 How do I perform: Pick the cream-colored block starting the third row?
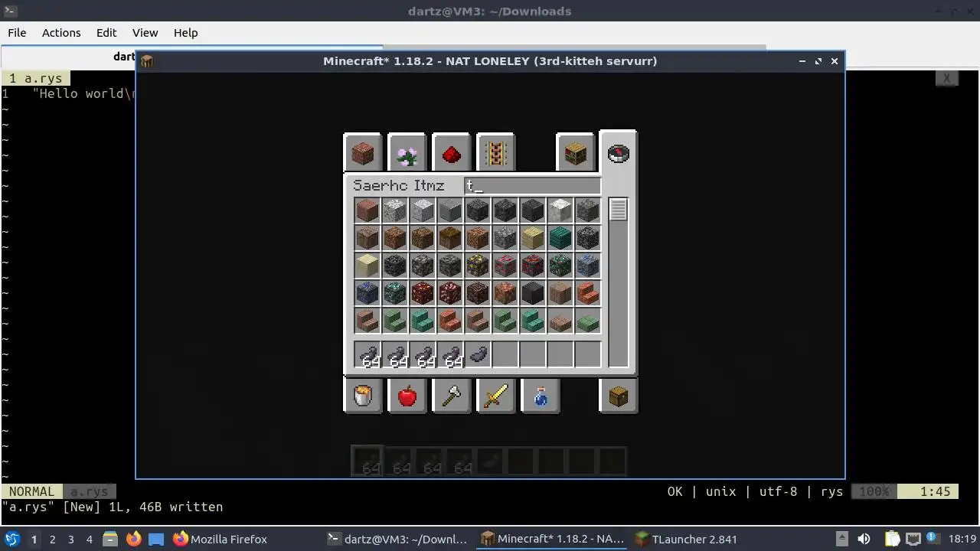point(367,265)
